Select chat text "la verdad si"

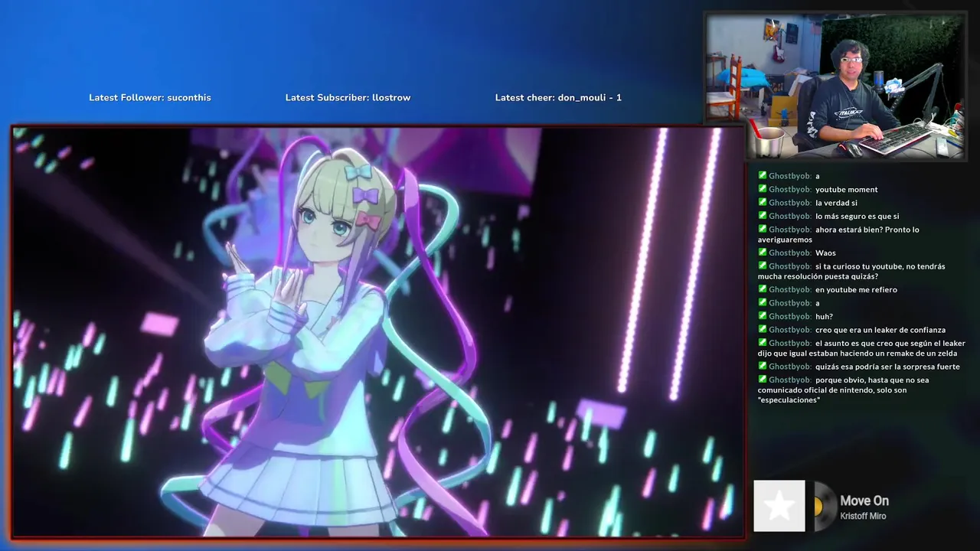[836, 203]
